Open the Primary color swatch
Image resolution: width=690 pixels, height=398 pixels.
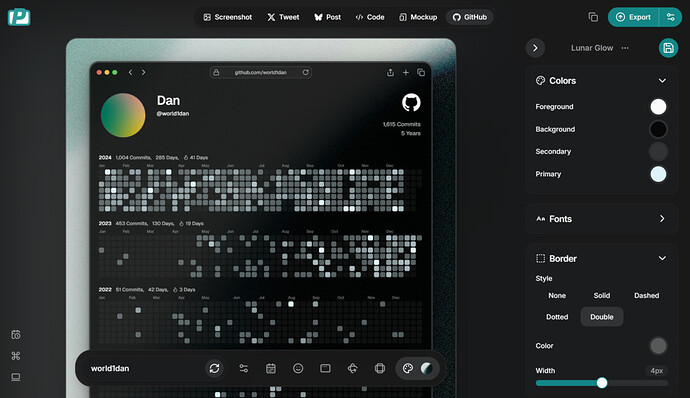pyautogui.click(x=658, y=174)
